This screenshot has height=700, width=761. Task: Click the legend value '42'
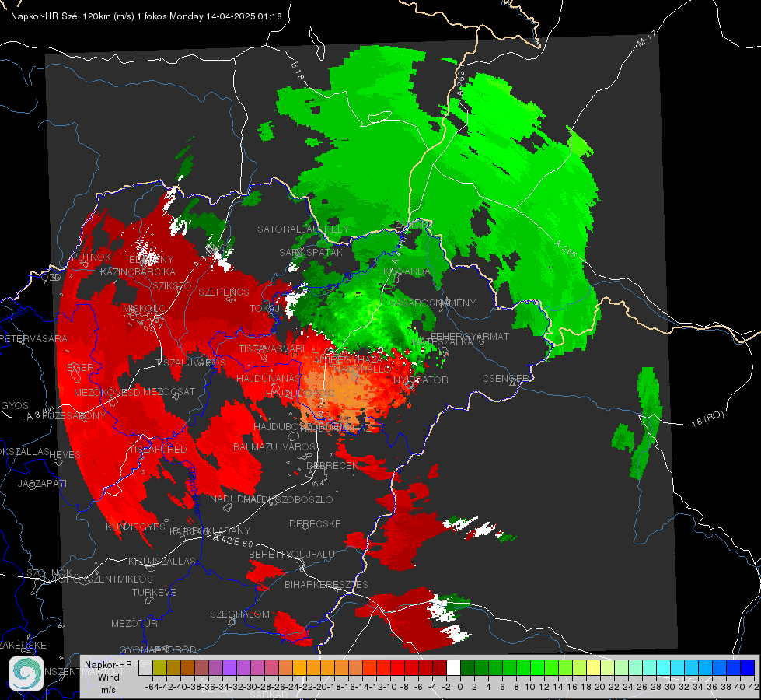(x=753, y=687)
